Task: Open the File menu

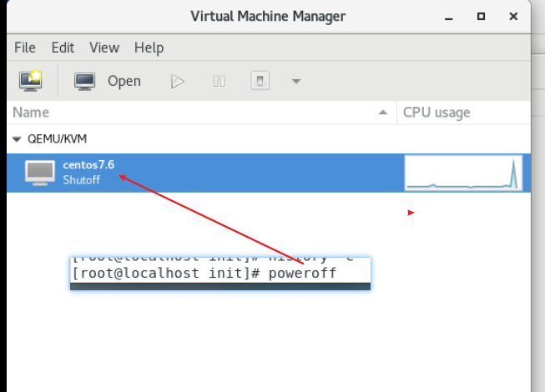Action: click(x=25, y=48)
